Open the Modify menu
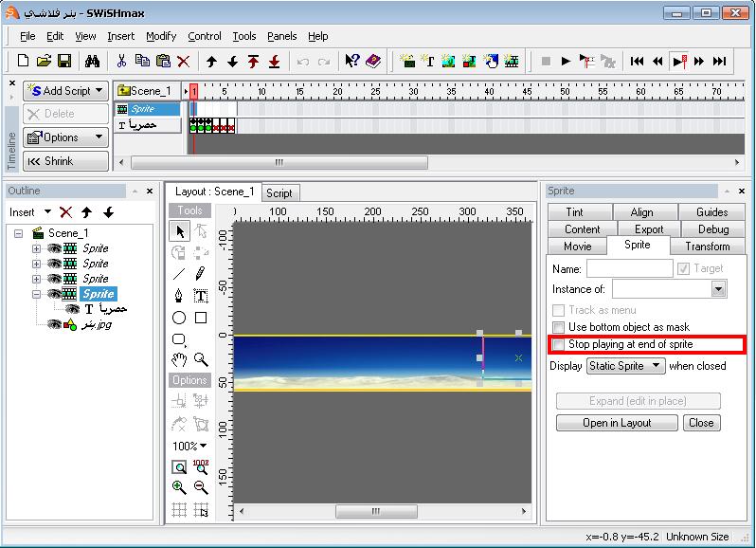 coord(161,36)
